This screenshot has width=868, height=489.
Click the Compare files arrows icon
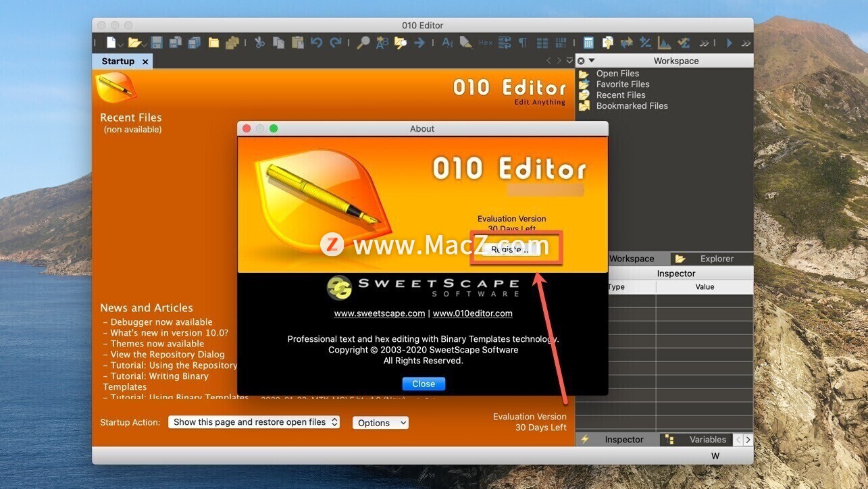coord(626,43)
